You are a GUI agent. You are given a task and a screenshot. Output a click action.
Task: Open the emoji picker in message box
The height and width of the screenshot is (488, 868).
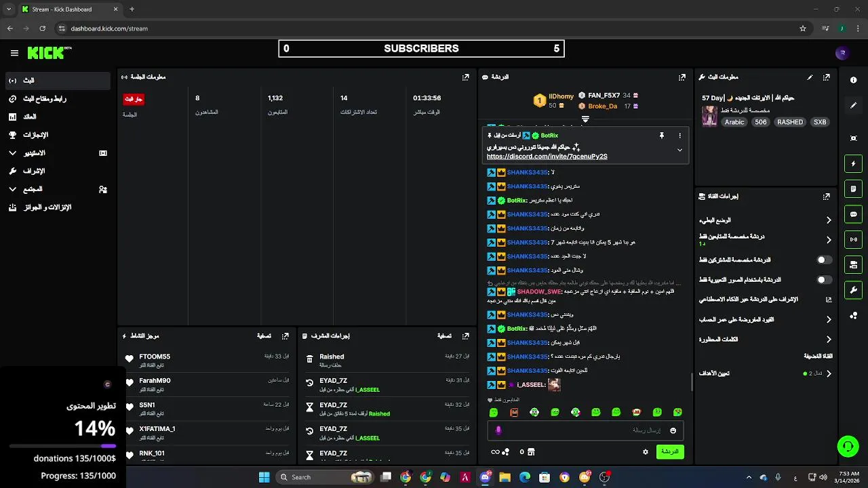pos(673,430)
